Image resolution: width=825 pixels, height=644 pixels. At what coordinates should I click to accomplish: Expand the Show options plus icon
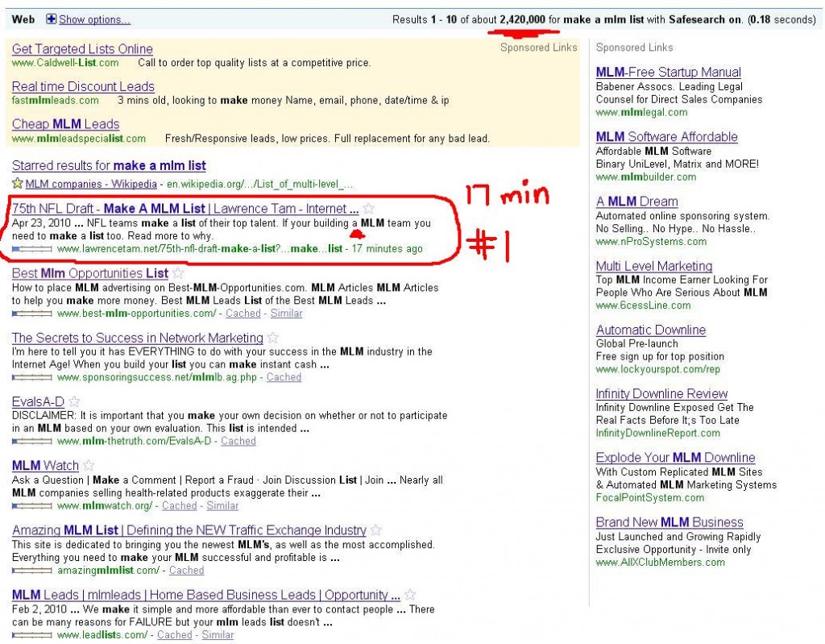coord(51,19)
